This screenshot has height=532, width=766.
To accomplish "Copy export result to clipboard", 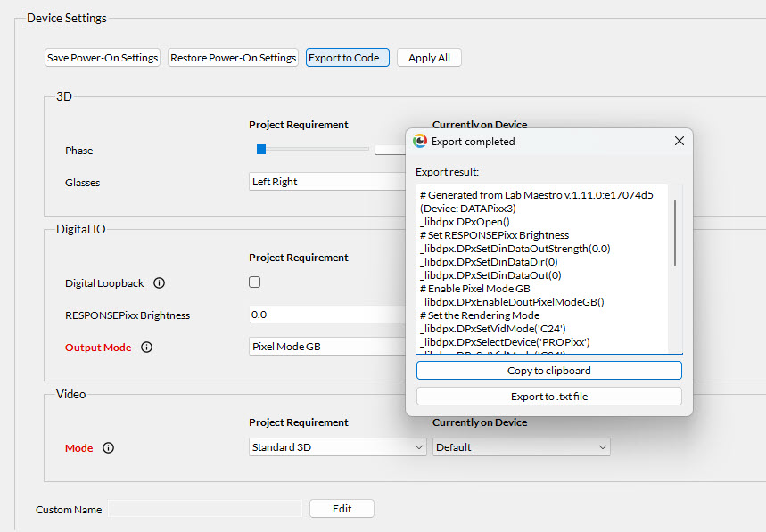I will point(549,371).
